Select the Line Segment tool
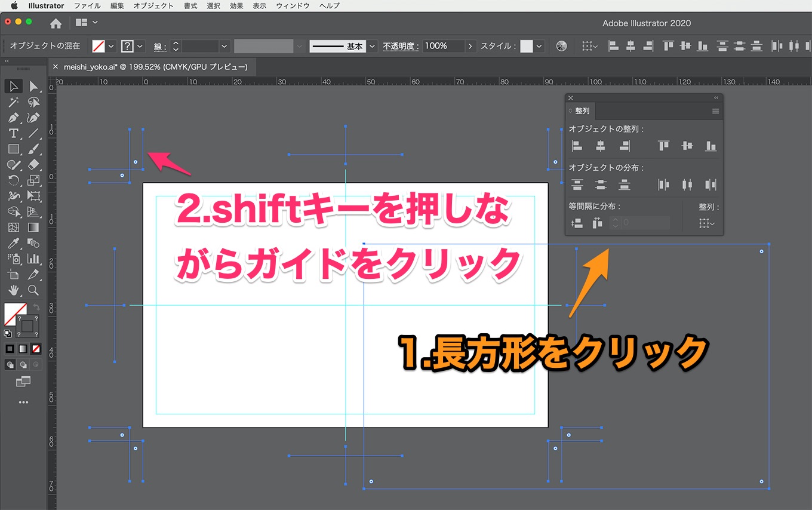Viewport: 812px width, 510px height. tap(33, 133)
